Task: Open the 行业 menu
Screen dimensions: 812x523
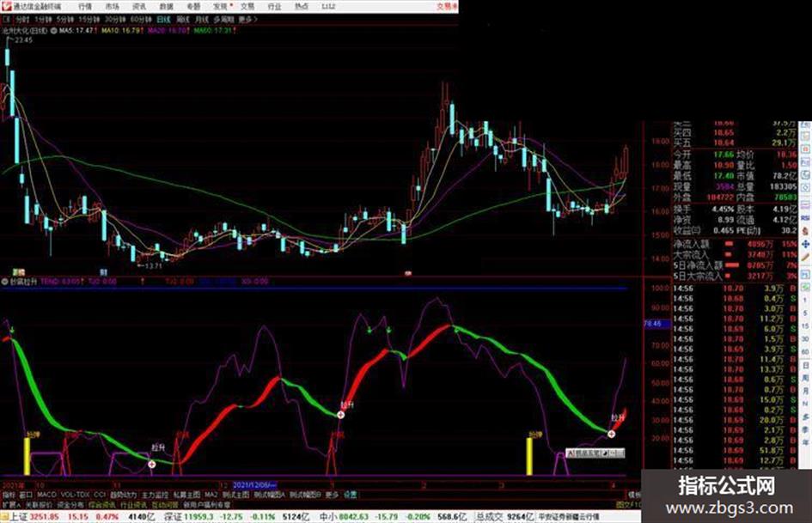Action: click(274, 7)
